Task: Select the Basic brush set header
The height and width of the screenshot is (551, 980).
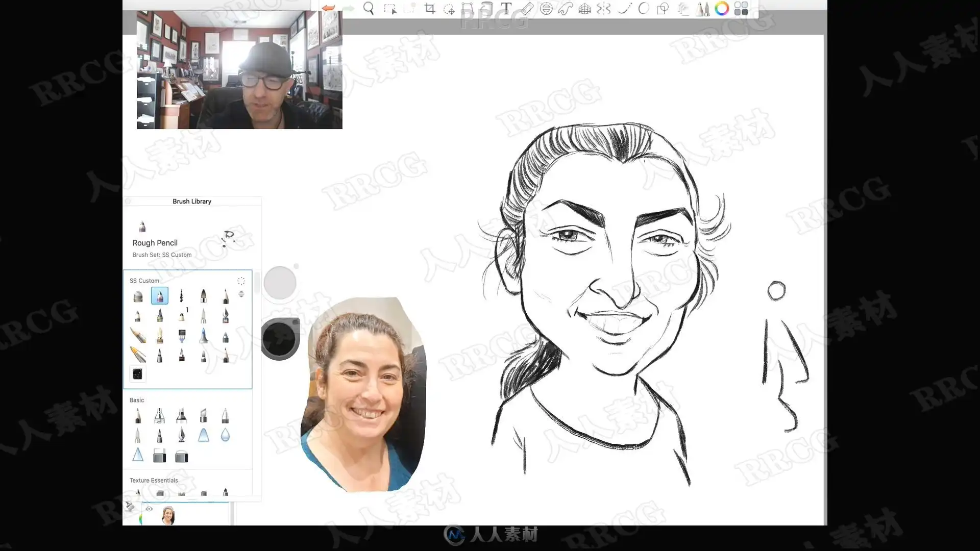Action: (137, 400)
